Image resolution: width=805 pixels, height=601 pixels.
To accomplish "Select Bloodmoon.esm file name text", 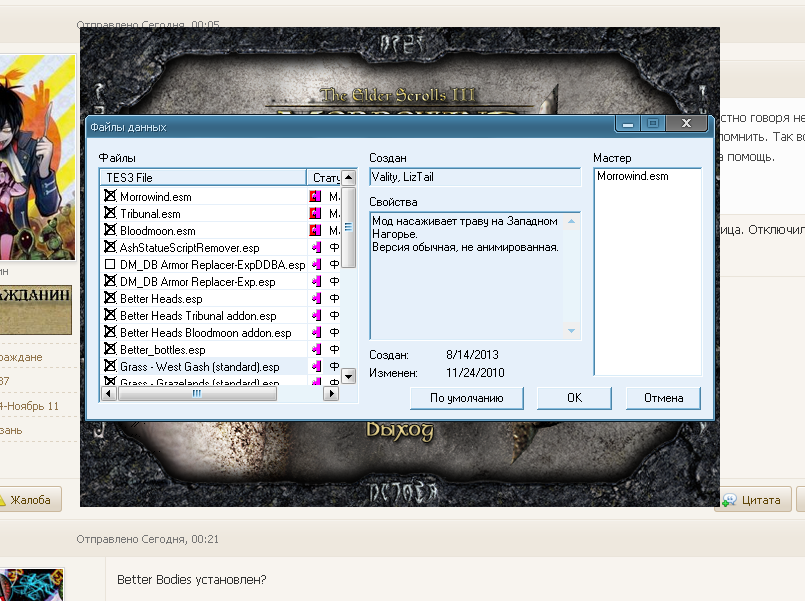I will tap(158, 230).
